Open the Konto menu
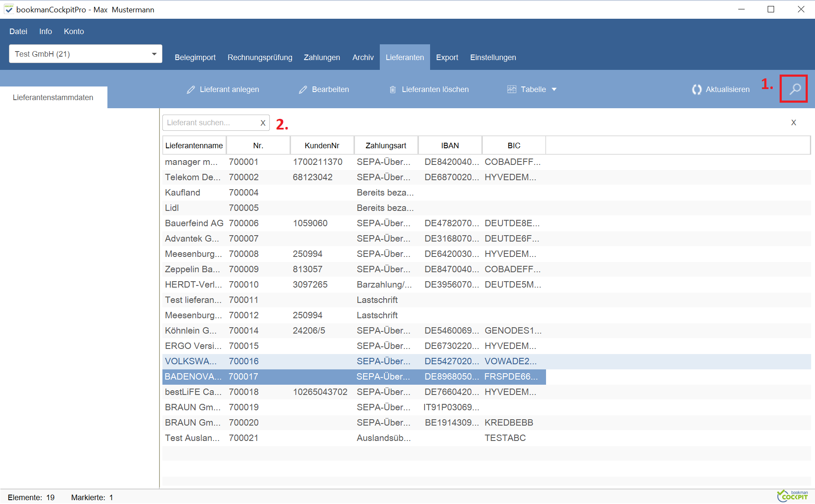The image size is (815, 504). 74,32
